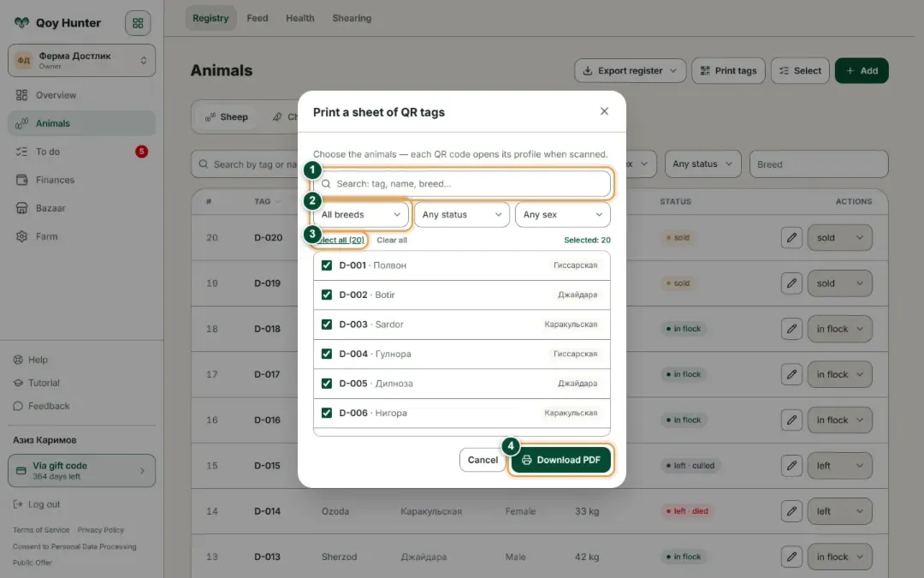This screenshot has height=578, width=924.
Task: Click the Breed filter input field
Action: pyautogui.click(x=819, y=164)
